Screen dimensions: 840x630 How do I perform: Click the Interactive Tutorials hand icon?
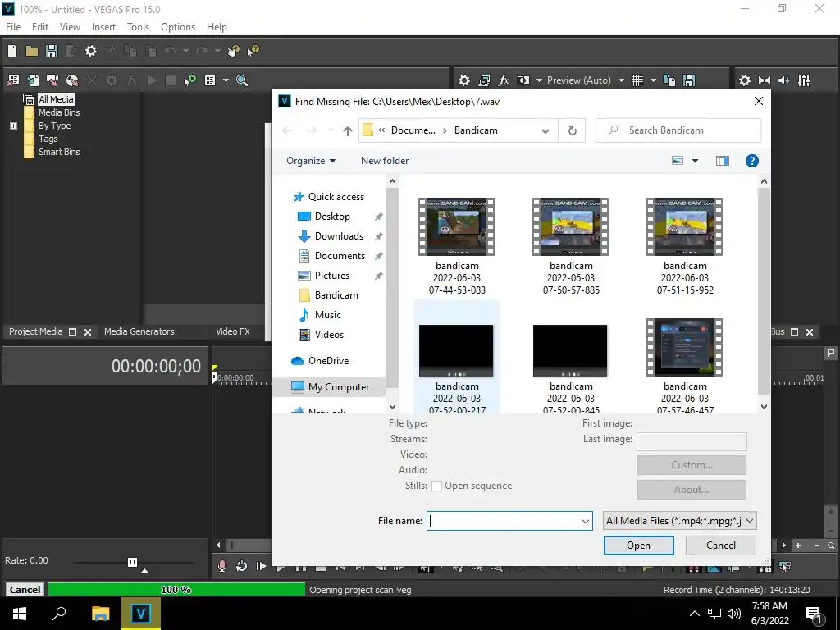[233, 51]
